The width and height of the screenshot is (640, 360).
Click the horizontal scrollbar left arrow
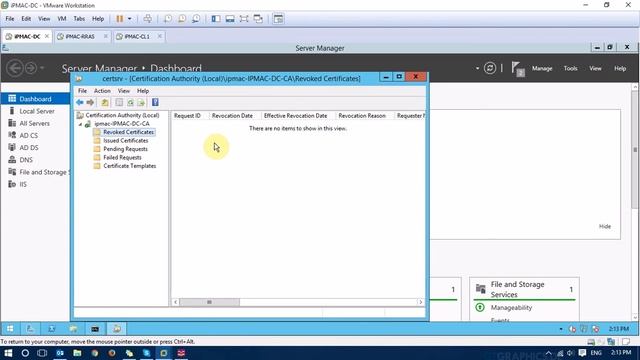pos(176,302)
